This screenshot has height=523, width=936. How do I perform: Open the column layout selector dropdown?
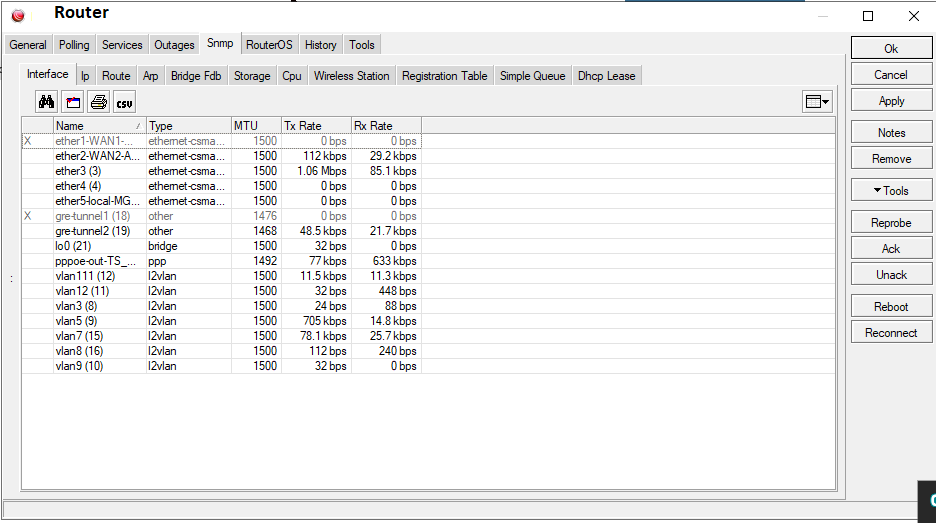pyautogui.click(x=817, y=102)
